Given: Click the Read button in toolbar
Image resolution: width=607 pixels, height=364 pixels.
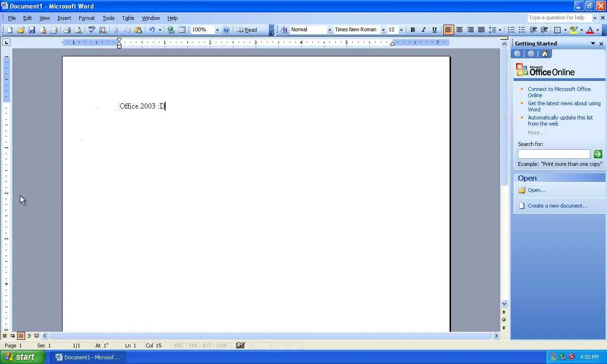Looking at the screenshot, I should click(x=247, y=30).
